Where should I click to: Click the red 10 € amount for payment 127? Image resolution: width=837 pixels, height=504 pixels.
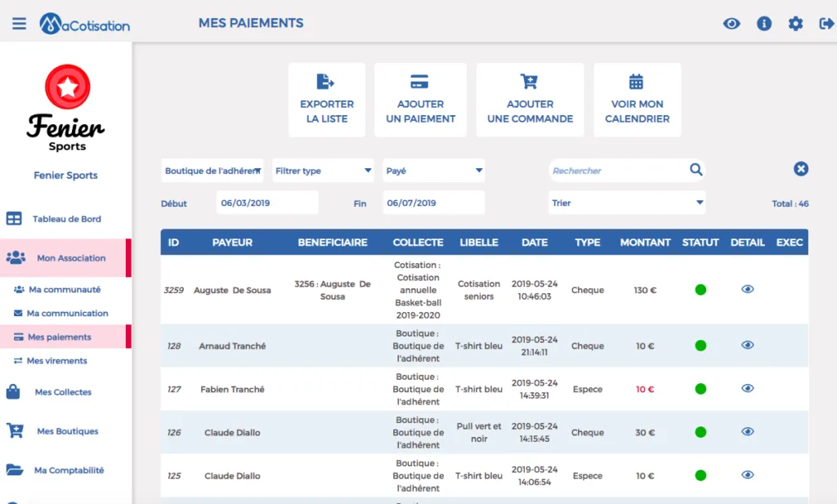point(645,390)
